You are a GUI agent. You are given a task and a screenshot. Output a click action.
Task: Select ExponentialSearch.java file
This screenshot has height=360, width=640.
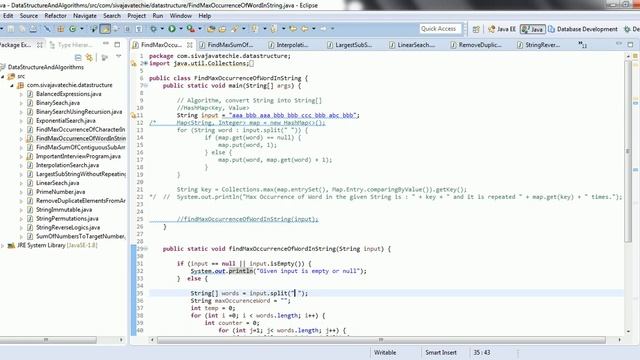click(65, 121)
